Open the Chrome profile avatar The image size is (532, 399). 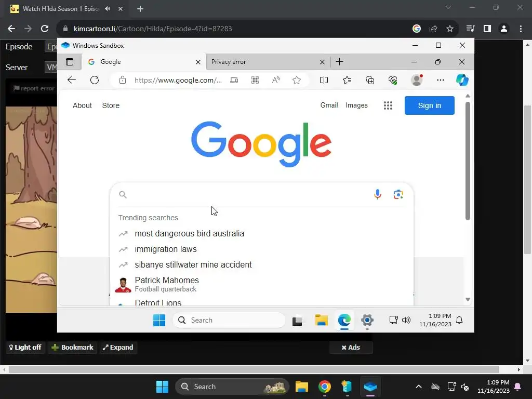tap(504, 29)
